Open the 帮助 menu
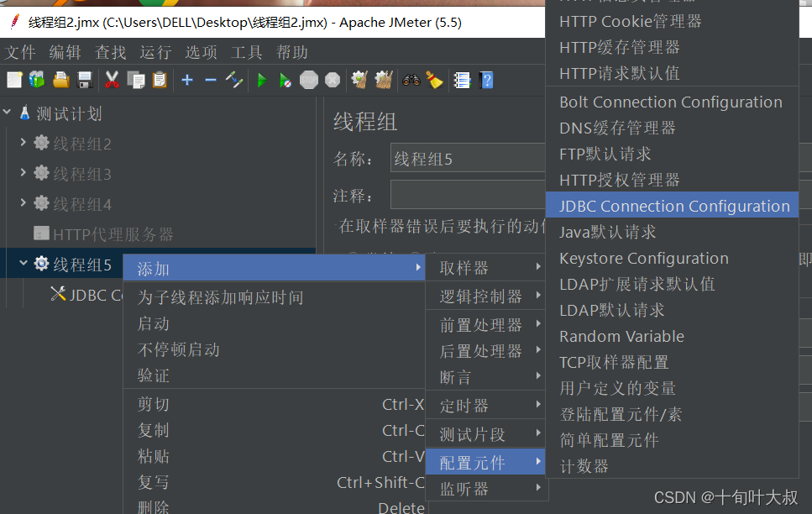 [291, 52]
